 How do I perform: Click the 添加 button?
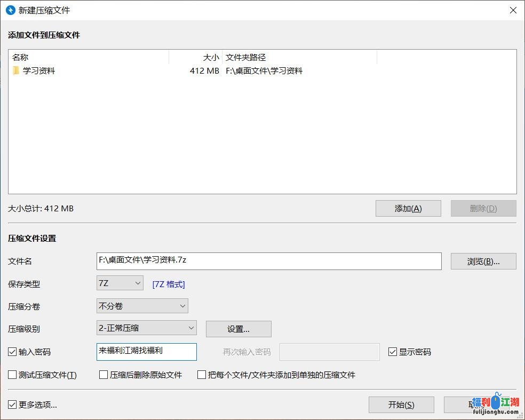[408, 208]
